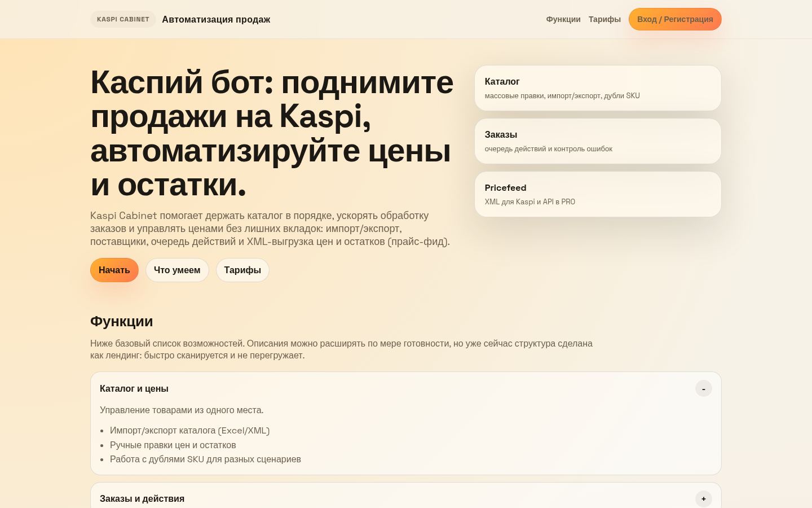
Task: Collapse Каталог и цены with the minus icon
Action: pos(704,388)
